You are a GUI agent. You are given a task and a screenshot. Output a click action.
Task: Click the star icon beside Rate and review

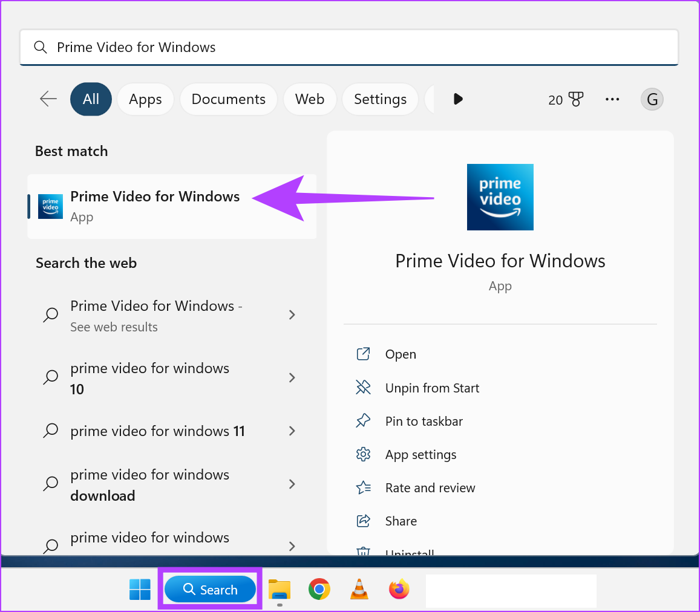coord(363,487)
